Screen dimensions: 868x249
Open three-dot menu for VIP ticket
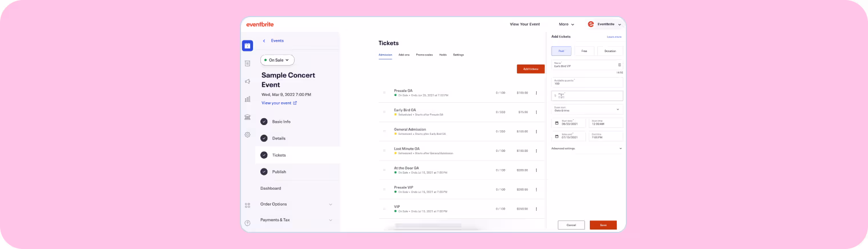coord(536,208)
